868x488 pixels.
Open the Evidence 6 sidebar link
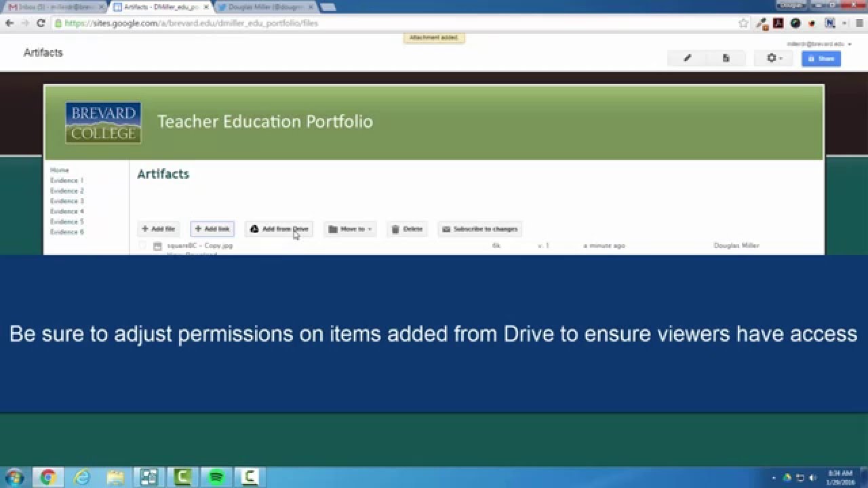point(67,231)
